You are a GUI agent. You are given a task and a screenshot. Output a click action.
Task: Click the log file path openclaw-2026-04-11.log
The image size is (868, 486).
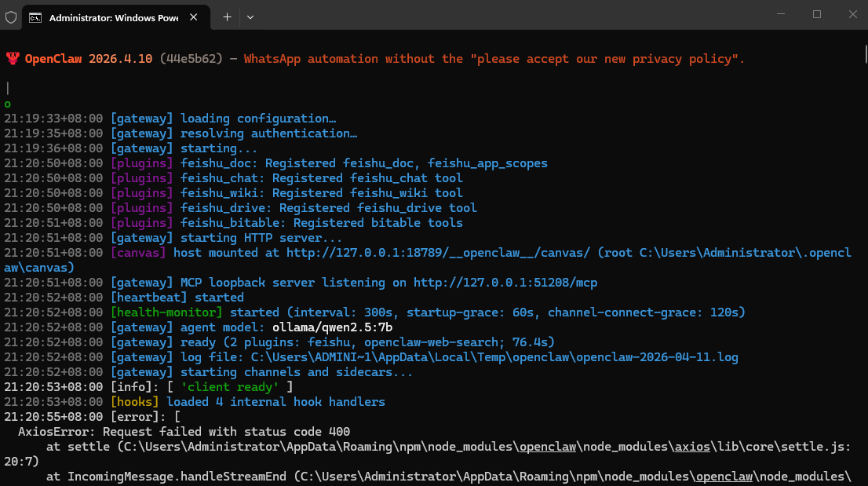click(494, 357)
